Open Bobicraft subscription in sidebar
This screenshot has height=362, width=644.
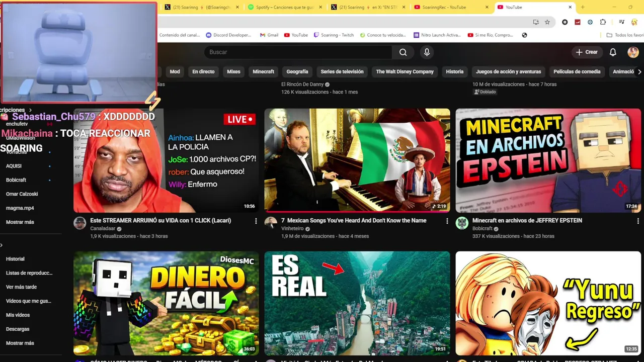click(x=16, y=180)
